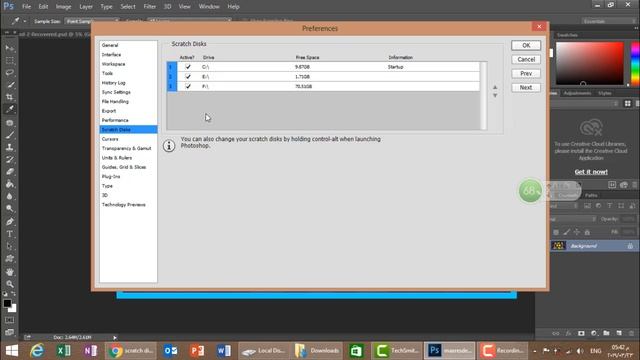Click the Add layer mask icon
This screenshot has height=360, width=640.
coord(581,333)
